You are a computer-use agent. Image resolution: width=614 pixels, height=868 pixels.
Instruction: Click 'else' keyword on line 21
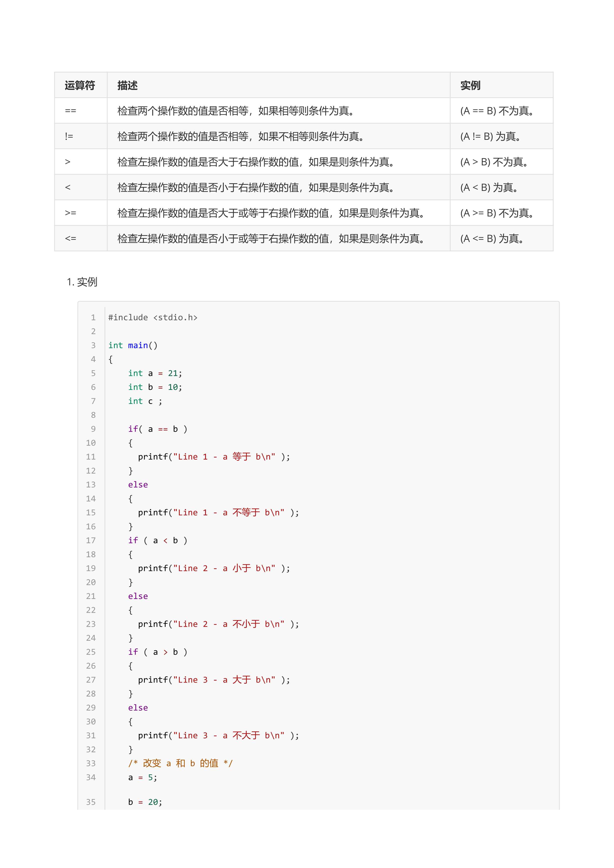point(138,596)
